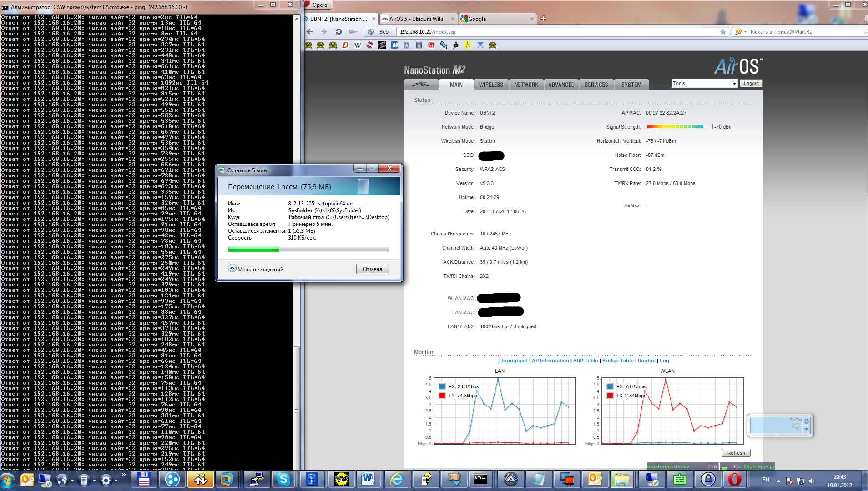Click cmd window vertical scrollbar thumb

pyautogui.click(x=296, y=408)
